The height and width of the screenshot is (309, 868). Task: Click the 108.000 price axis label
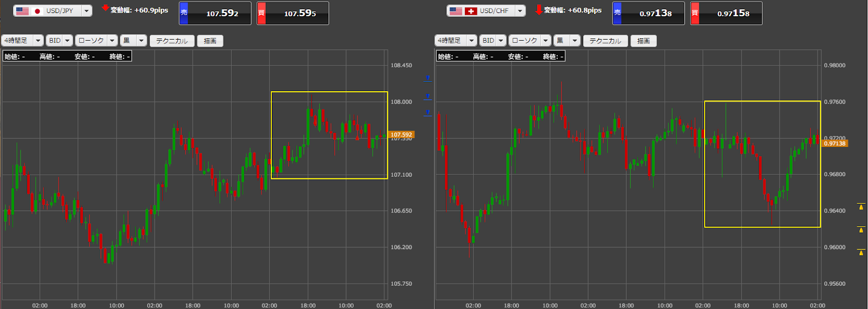[x=401, y=102]
